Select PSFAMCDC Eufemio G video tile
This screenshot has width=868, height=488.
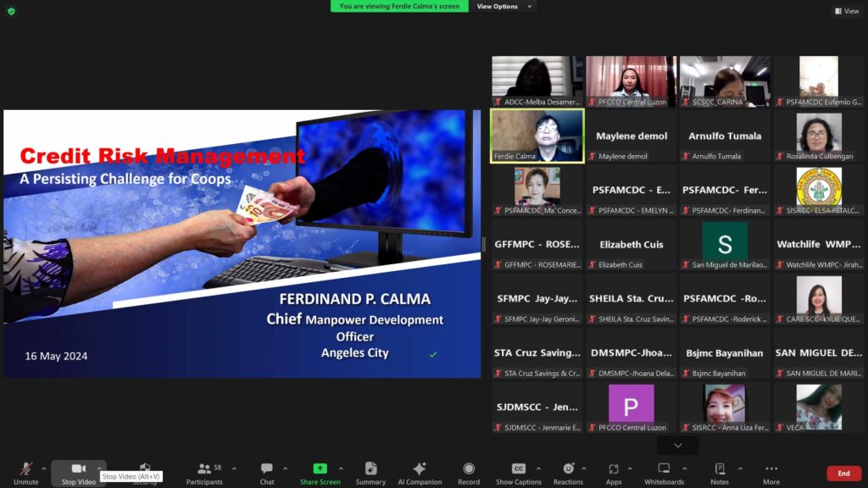(819, 81)
